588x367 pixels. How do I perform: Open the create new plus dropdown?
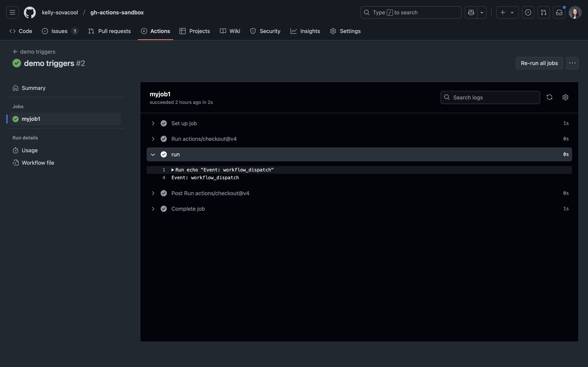point(507,12)
